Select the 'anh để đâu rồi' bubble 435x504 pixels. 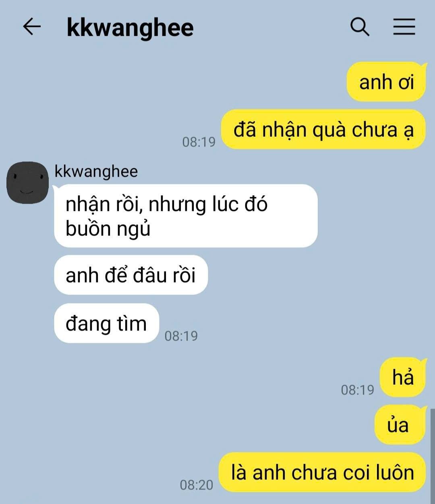pos(131,275)
